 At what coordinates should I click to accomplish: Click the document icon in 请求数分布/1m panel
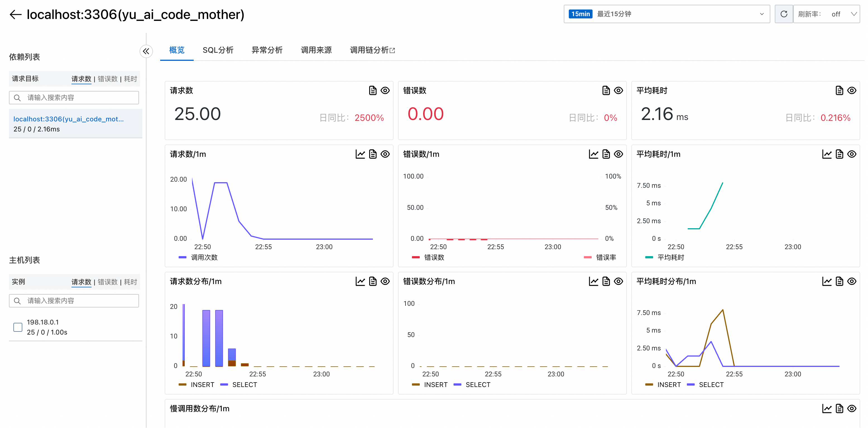[x=372, y=282]
